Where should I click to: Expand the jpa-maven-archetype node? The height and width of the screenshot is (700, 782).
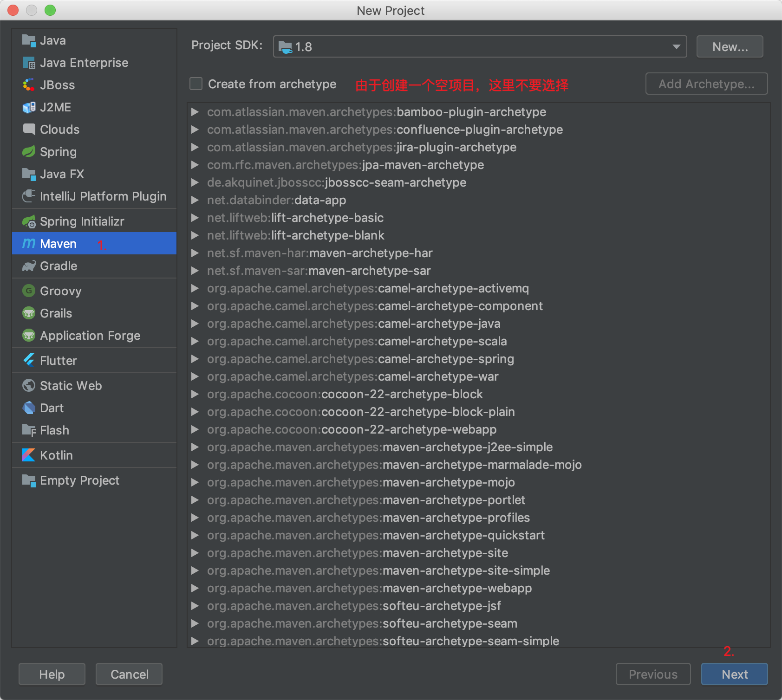(195, 165)
